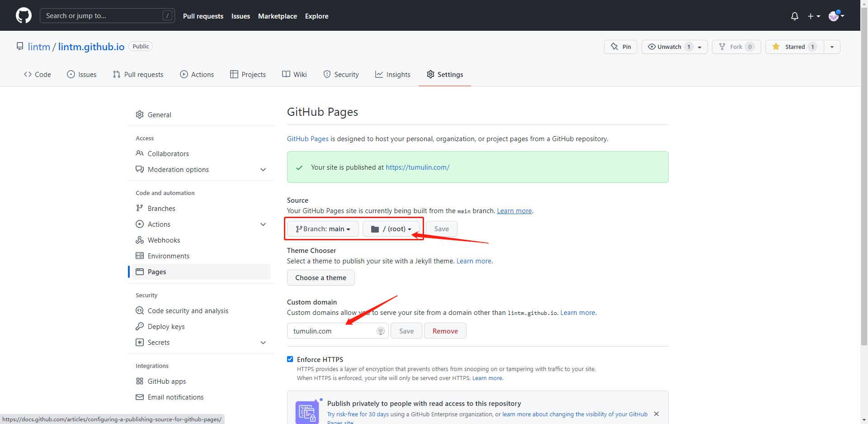
Task: Open the Branch: main dropdown
Action: click(x=323, y=229)
